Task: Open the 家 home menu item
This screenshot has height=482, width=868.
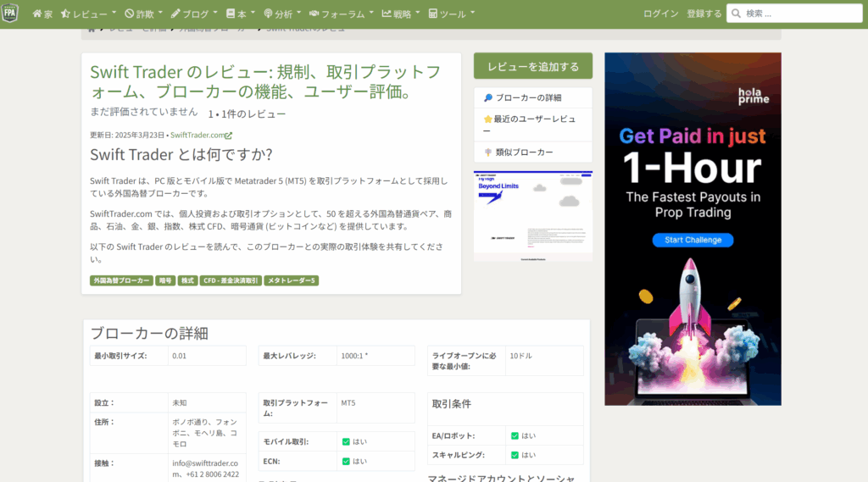Action: [x=42, y=14]
